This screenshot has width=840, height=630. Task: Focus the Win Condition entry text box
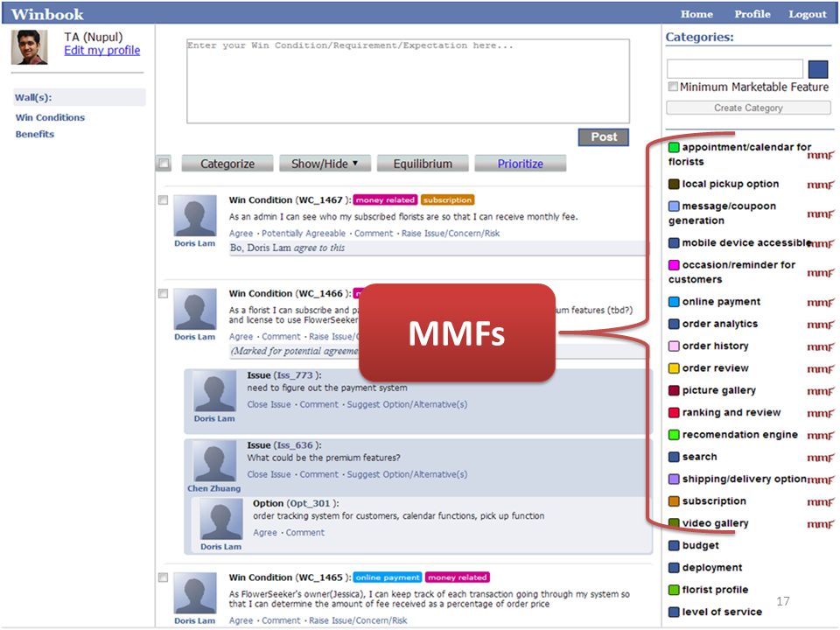[409, 80]
